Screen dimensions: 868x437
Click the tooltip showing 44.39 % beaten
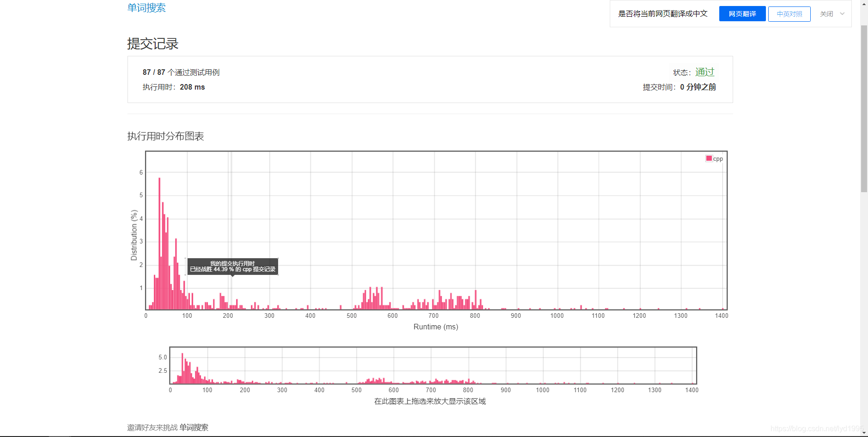point(233,267)
